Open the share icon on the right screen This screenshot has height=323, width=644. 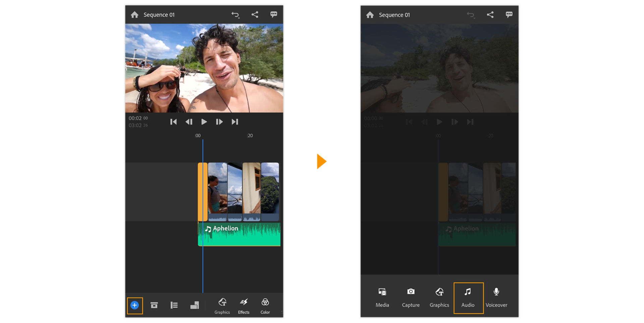[490, 14]
